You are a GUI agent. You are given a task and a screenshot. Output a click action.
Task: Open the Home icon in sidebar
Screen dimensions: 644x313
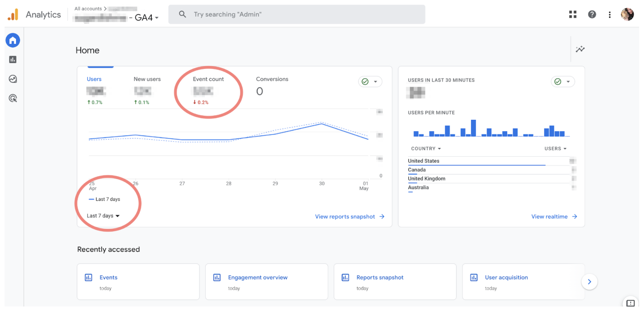point(13,40)
